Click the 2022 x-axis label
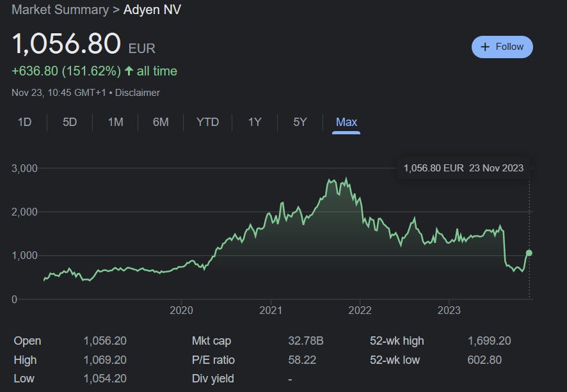Screen dimensions: 567x392 [x=360, y=310]
